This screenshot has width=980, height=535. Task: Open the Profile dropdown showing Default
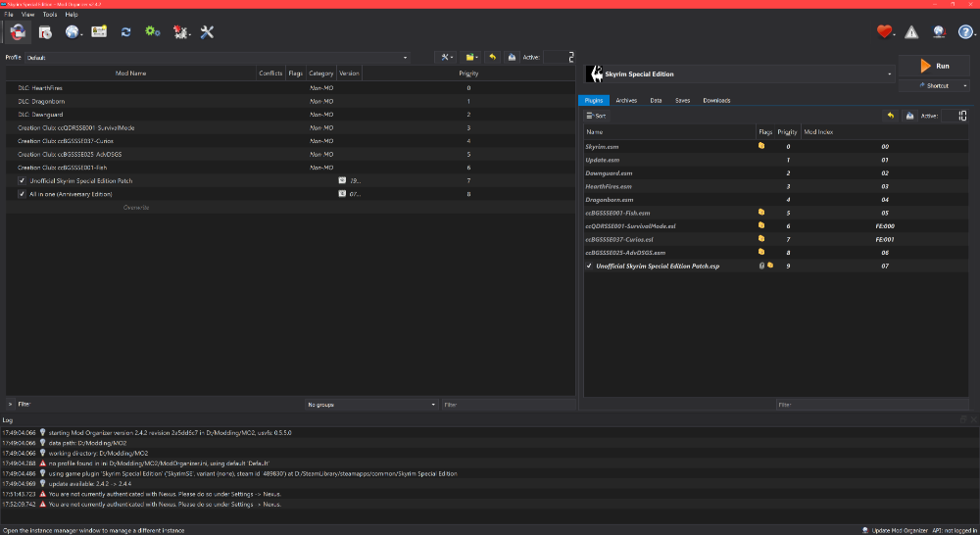click(217, 58)
